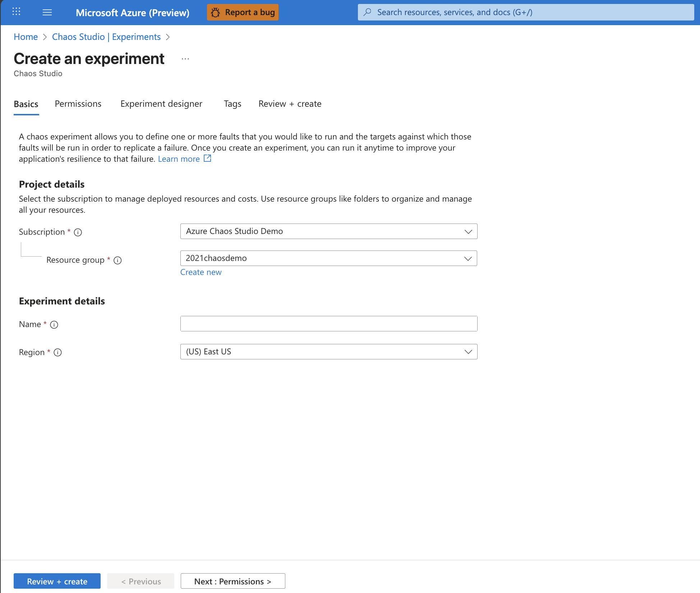
Task: Open Chaos Studio | Experiments breadcrumb
Action: 106,37
